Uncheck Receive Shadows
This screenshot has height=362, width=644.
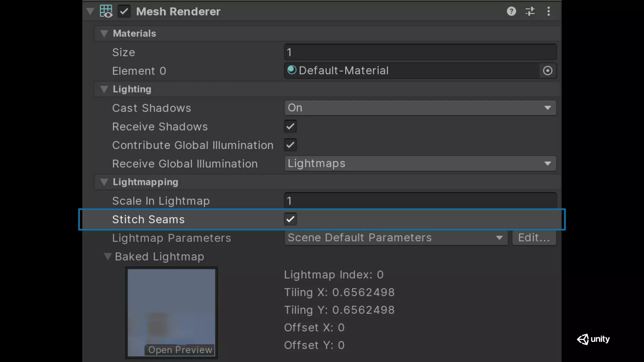290,127
